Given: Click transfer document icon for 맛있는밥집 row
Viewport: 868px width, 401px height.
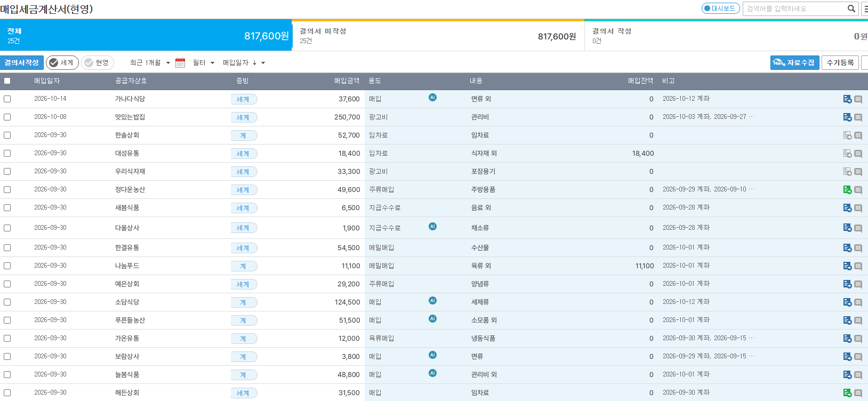Looking at the screenshot, I should [847, 117].
